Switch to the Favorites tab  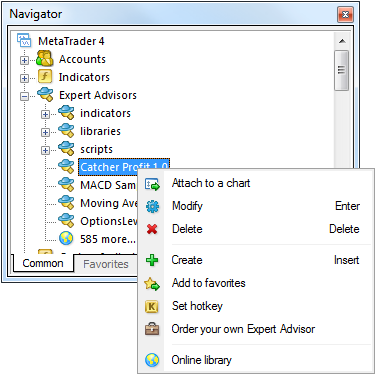click(x=106, y=264)
